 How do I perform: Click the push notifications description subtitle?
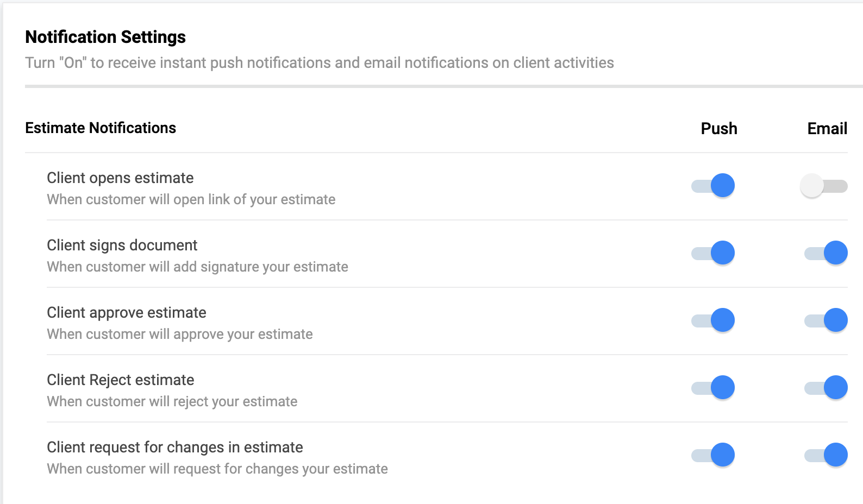click(320, 63)
